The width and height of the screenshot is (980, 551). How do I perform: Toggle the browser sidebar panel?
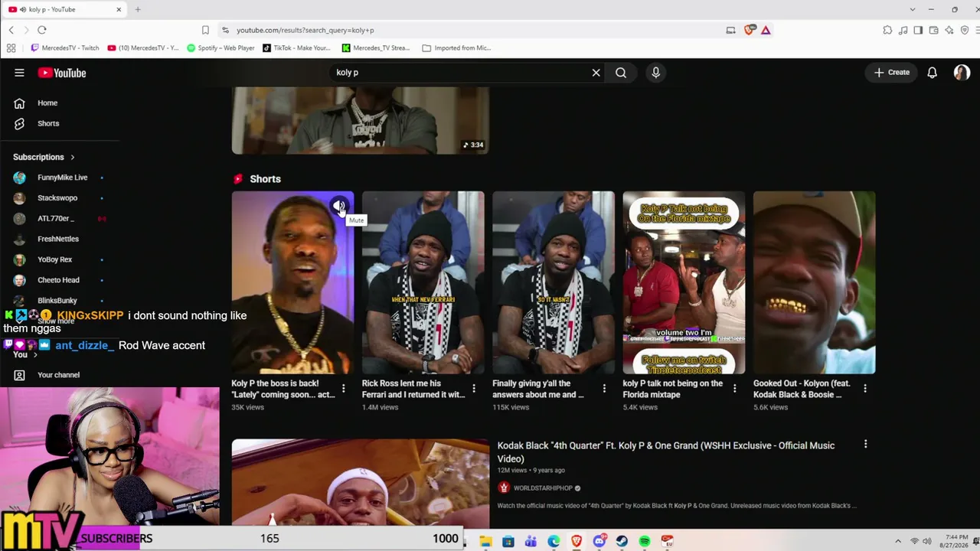pyautogui.click(x=919, y=30)
